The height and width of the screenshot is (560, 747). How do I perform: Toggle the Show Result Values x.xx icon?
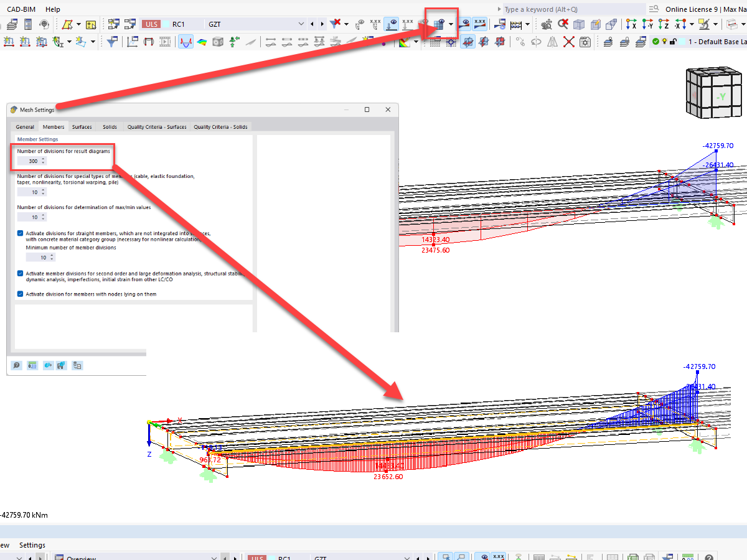coord(479,25)
